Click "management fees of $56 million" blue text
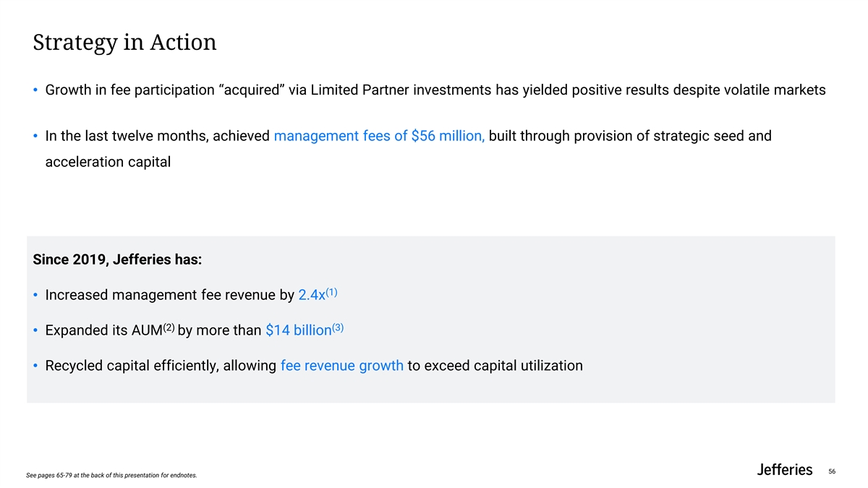 tap(379, 136)
